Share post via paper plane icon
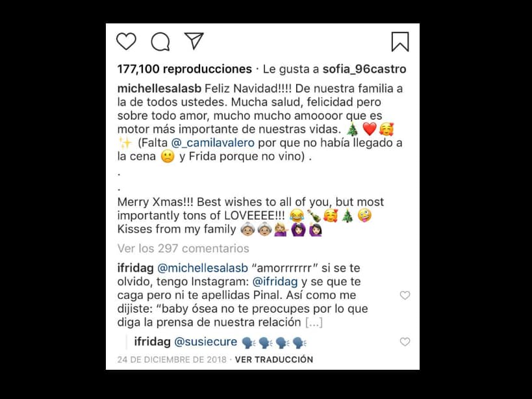 coord(194,41)
